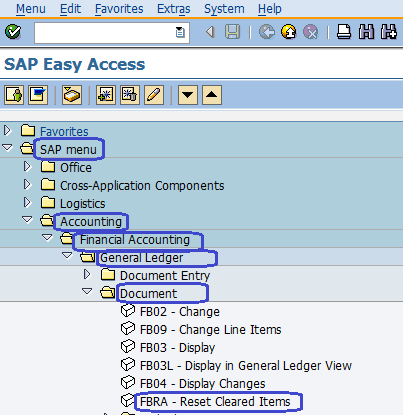This screenshot has width=404, height=415.
Task: Click the green Back arrow icon
Action: tap(267, 32)
